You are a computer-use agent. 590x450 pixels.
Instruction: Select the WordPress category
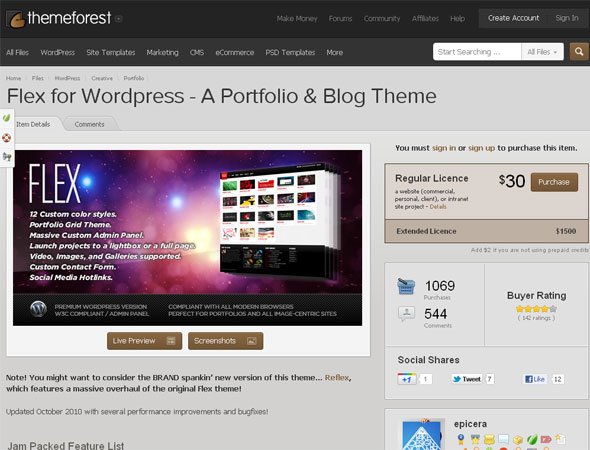tap(58, 52)
